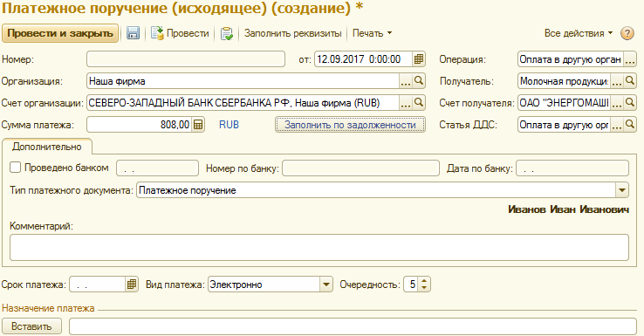Click magnifier icon beside Получатель field
644x336 pixels.
coord(630,81)
